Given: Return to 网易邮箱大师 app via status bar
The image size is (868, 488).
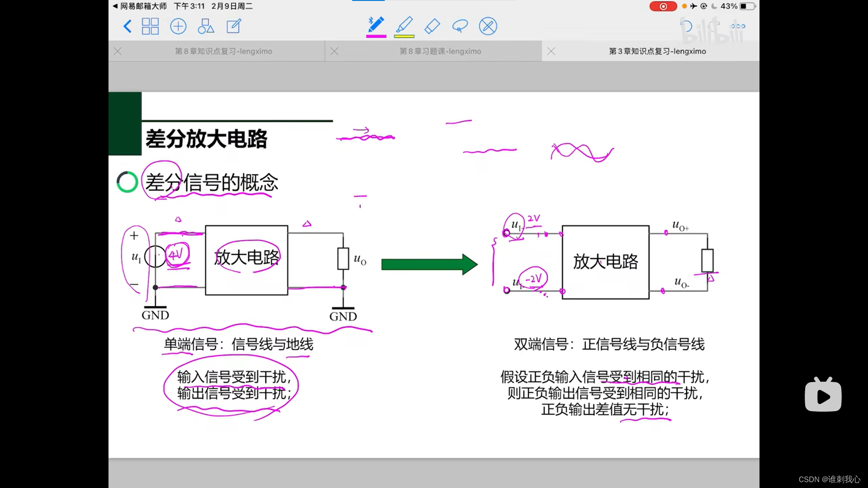Looking at the screenshot, I should click(x=139, y=6).
